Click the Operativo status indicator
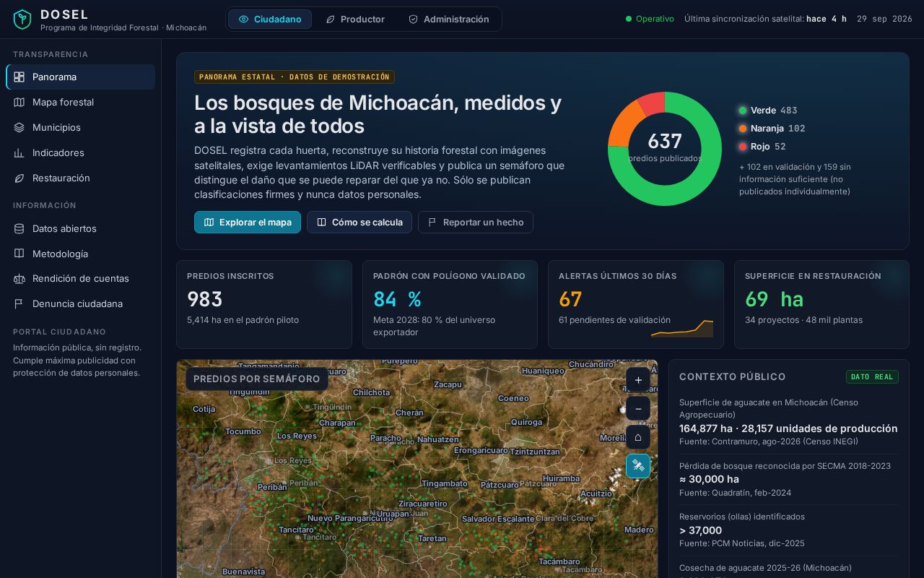The image size is (924, 578). click(x=650, y=20)
